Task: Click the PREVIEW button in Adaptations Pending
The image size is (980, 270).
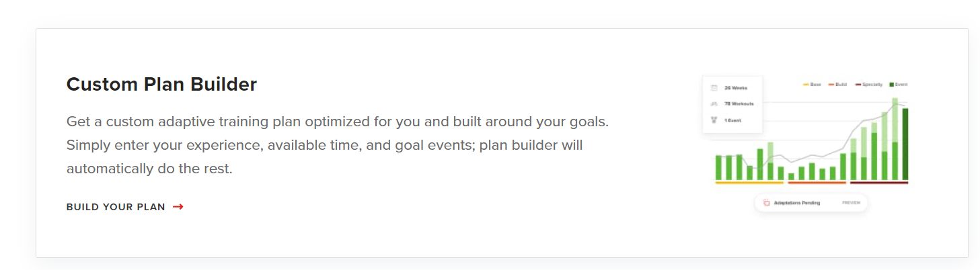Action: tap(851, 203)
